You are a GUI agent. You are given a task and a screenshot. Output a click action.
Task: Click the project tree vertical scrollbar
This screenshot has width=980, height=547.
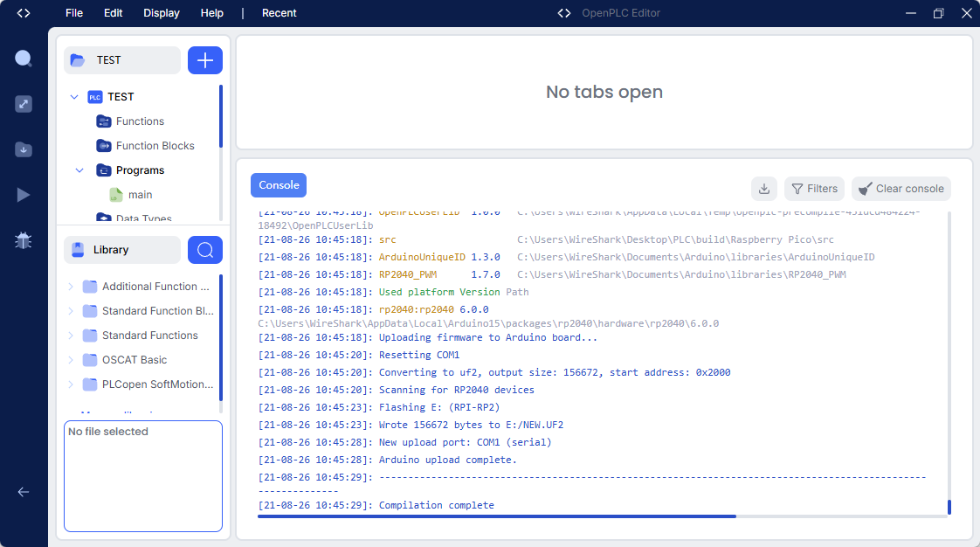(x=221, y=116)
